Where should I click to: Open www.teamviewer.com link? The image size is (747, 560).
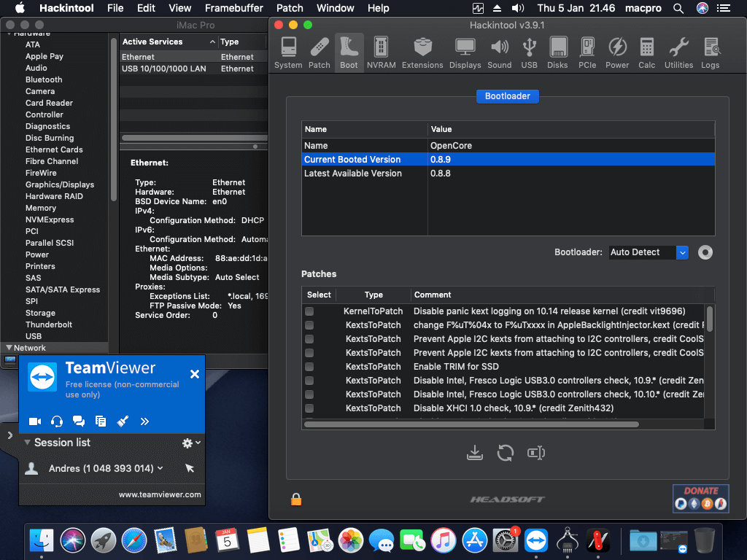tap(160, 495)
